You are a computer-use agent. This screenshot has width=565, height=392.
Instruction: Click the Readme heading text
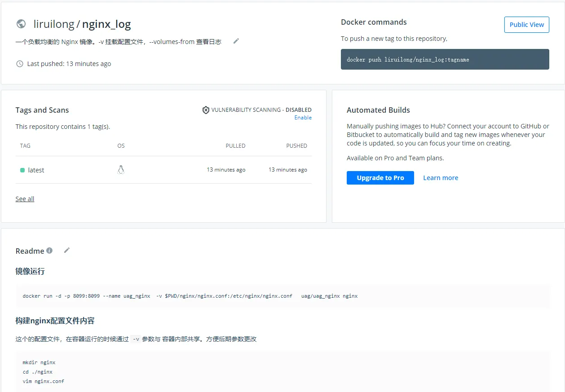[30, 251]
